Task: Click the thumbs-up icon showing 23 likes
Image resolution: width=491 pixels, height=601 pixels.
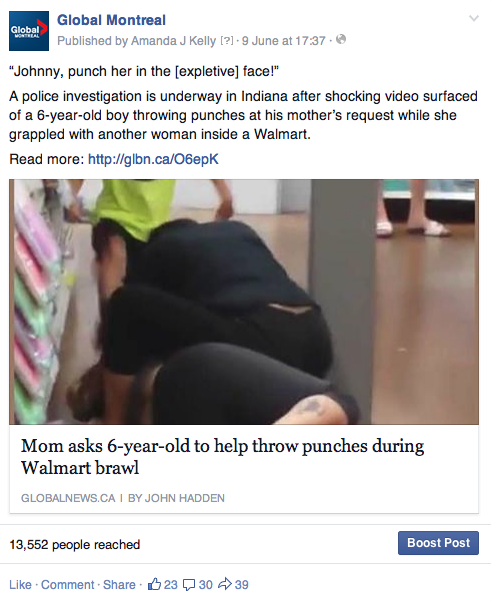Action: point(154,584)
